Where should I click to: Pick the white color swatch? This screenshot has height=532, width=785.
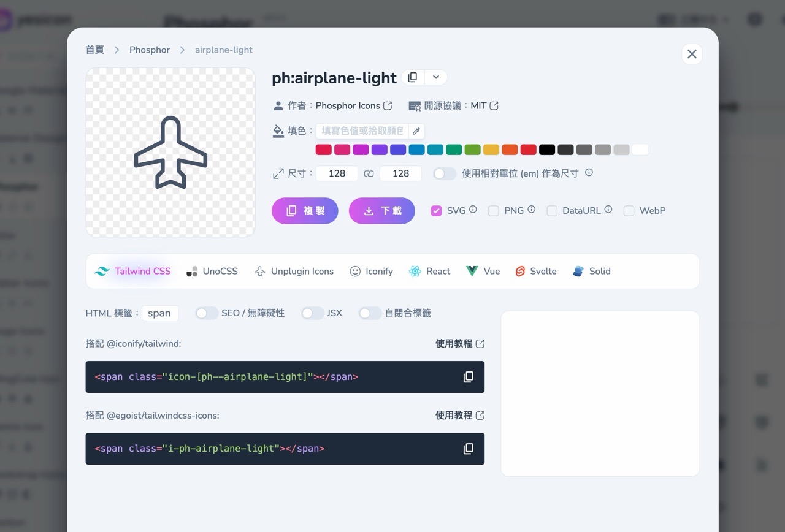(x=640, y=150)
